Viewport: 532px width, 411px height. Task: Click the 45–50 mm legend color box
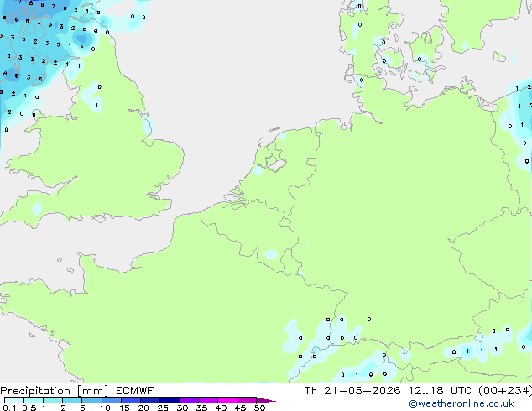point(247,400)
